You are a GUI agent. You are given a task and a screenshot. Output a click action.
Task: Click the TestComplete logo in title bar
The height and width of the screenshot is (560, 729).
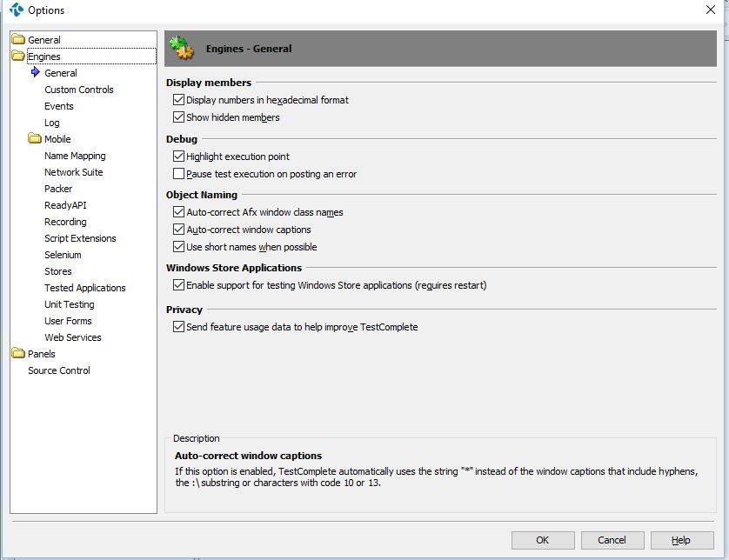tap(16, 10)
